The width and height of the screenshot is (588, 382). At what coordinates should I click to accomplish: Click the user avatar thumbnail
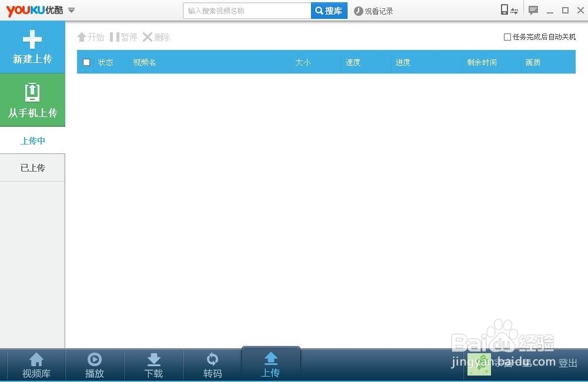pos(479,364)
